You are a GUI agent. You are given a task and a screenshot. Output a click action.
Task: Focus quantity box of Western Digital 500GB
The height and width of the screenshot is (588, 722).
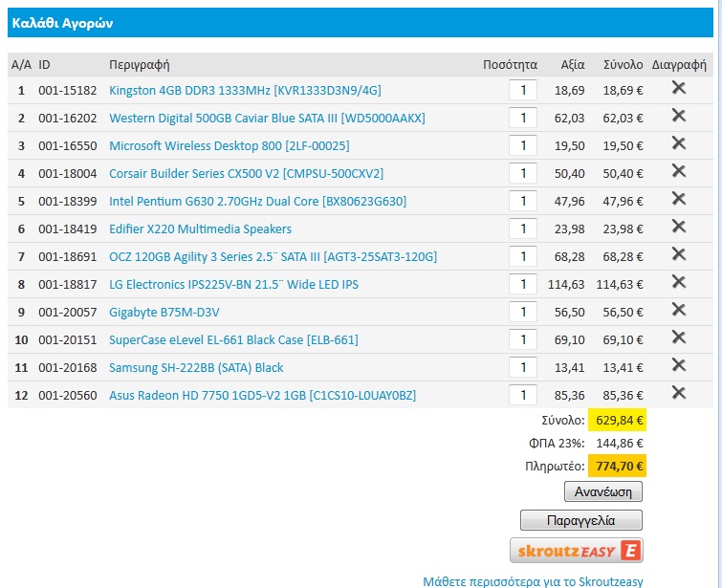(523, 118)
